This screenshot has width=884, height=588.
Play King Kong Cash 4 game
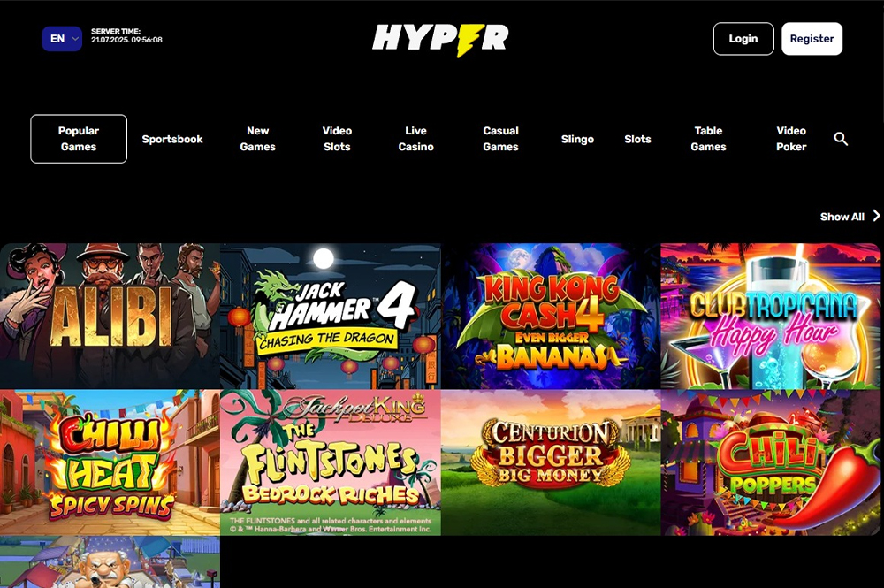[550, 316]
